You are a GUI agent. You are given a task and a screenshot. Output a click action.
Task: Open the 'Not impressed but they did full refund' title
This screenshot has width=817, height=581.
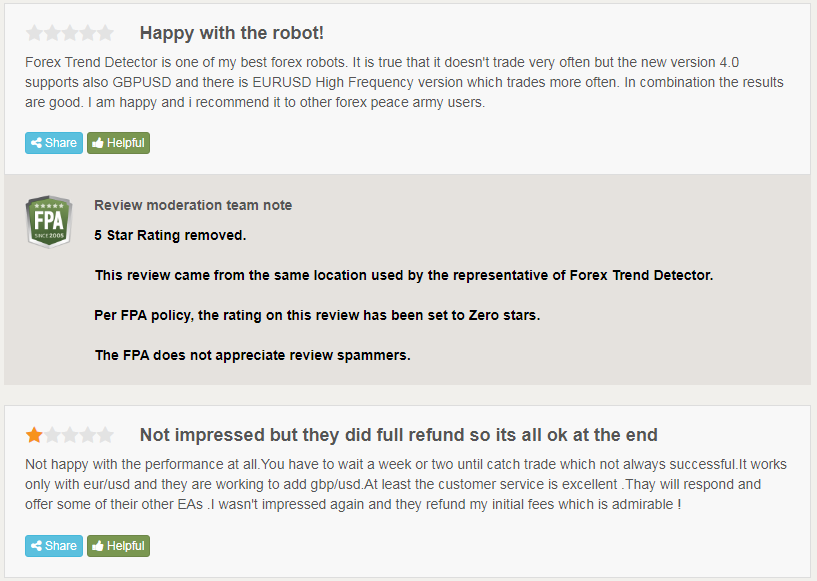(399, 435)
